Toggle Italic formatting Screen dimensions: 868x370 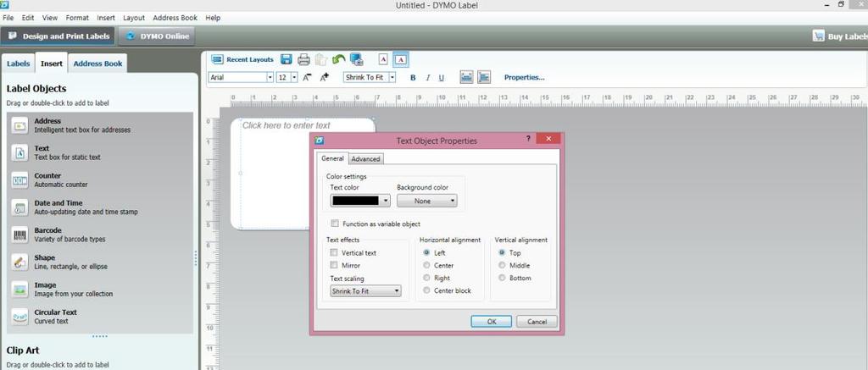[x=427, y=78]
